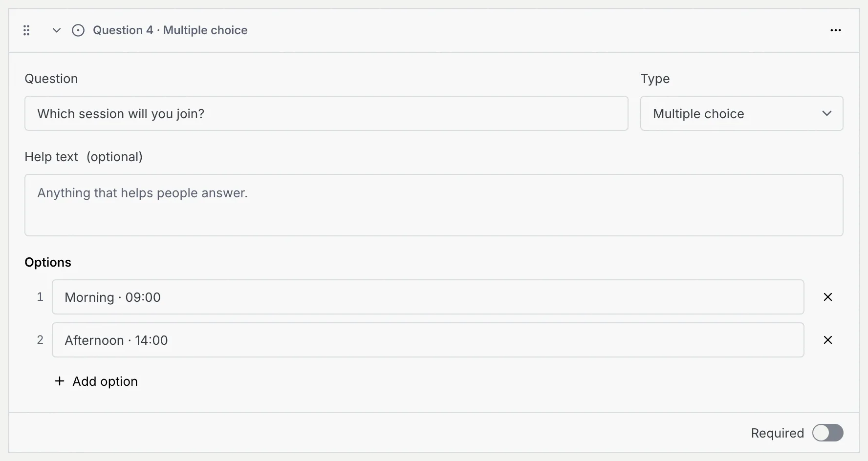Edit the Morning · 09:00 option field
The width and height of the screenshot is (868, 461).
(428, 297)
